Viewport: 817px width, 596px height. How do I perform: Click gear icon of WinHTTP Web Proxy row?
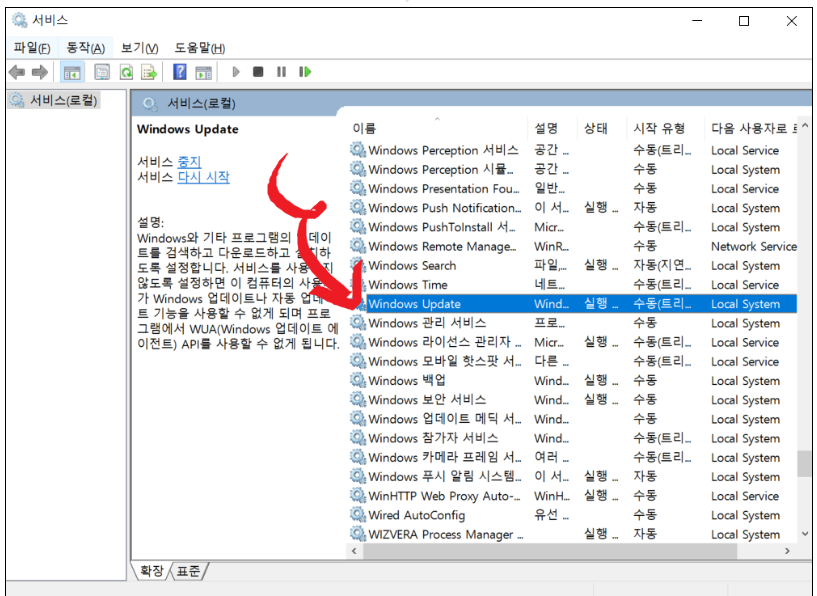[357, 495]
